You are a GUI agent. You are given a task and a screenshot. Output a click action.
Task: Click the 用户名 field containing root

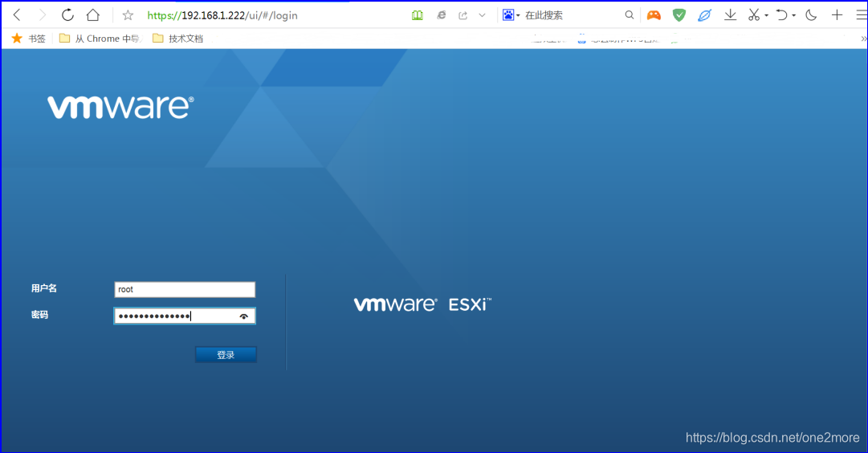[x=185, y=289]
